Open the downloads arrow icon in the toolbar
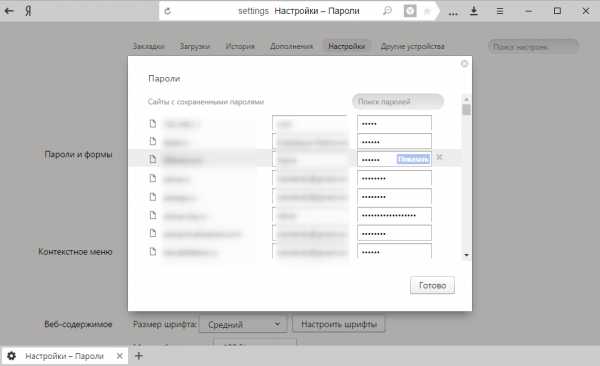The height and width of the screenshot is (366, 600). coord(474,11)
